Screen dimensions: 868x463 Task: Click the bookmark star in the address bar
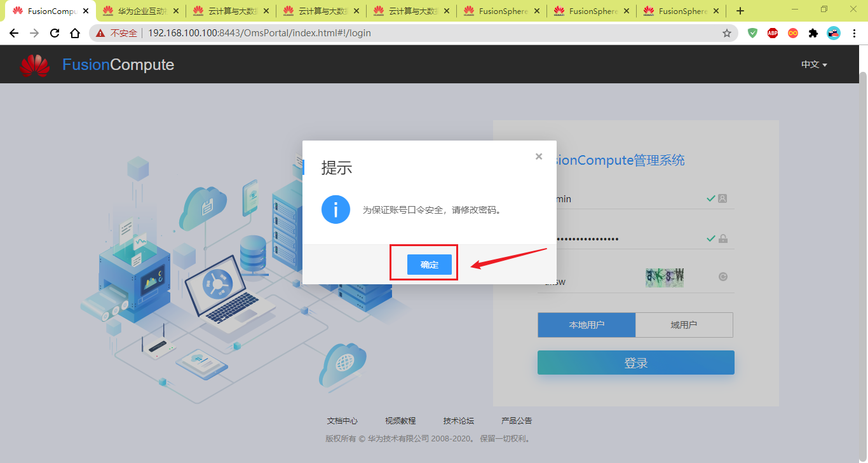726,32
